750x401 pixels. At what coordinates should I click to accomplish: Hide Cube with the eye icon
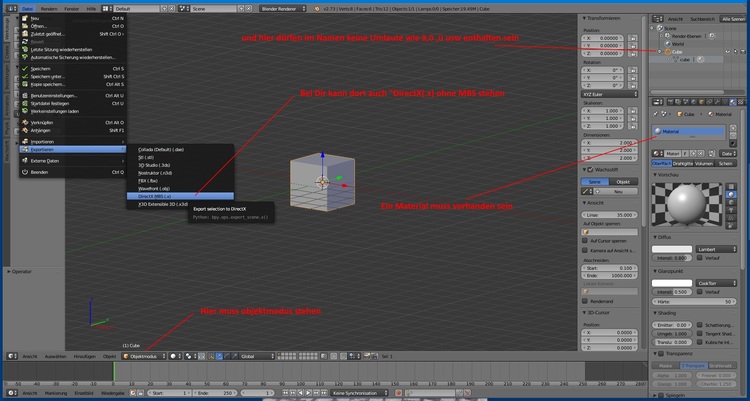(728, 52)
